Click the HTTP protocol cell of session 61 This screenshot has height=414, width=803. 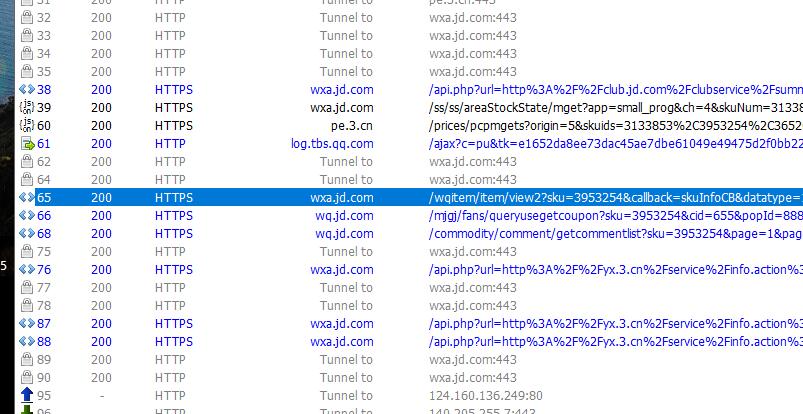(170, 144)
